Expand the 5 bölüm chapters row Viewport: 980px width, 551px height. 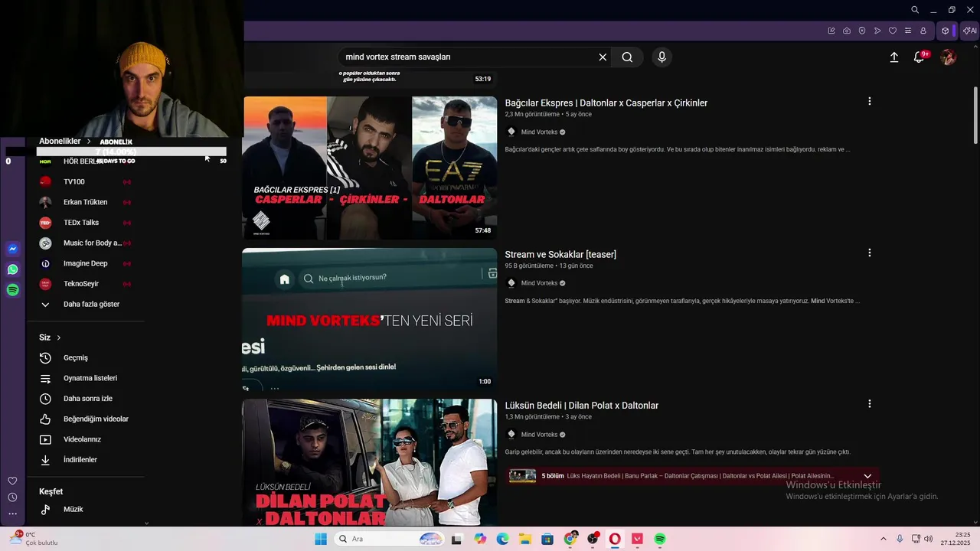click(867, 476)
